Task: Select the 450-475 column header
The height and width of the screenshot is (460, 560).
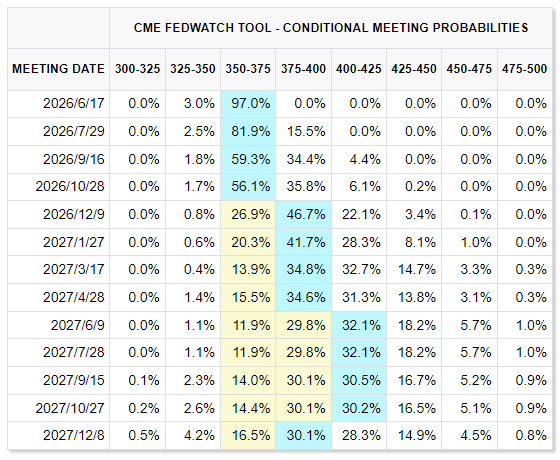Action: 470,69
